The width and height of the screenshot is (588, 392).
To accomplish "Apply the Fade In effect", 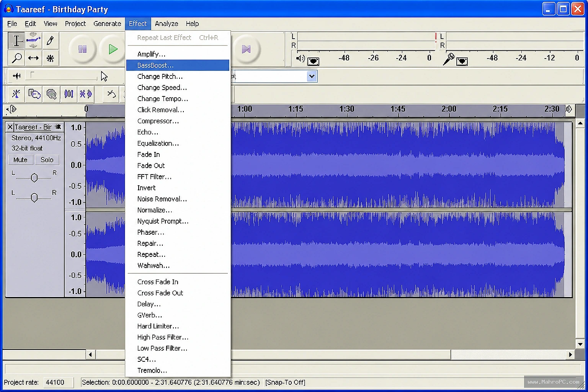I will tap(178, 154).
